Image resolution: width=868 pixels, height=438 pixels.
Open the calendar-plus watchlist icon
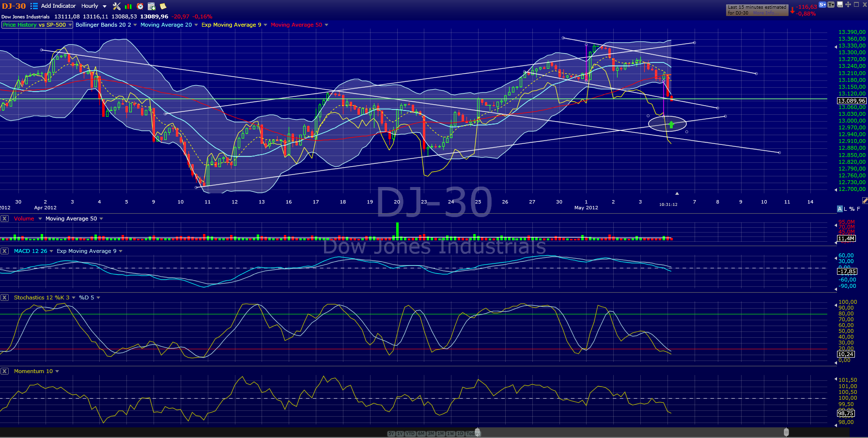[152, 6]
